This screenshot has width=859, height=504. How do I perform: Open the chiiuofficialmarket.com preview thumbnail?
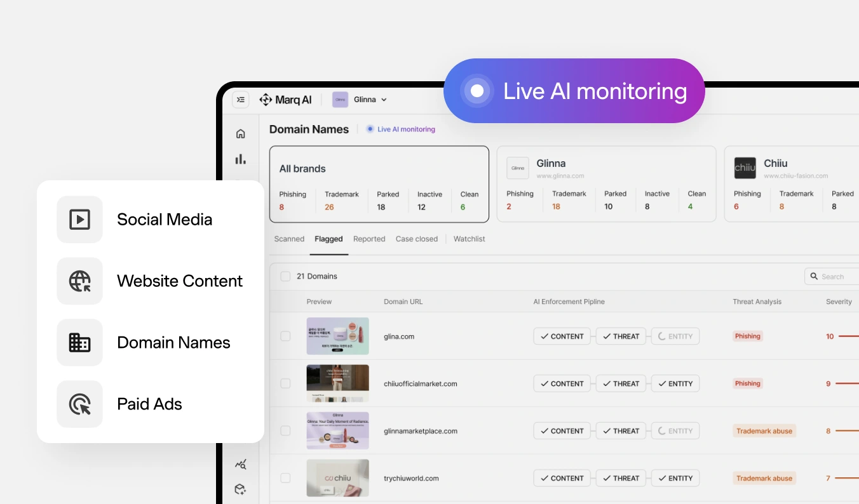pyautogui.click(x=337, y=383)
